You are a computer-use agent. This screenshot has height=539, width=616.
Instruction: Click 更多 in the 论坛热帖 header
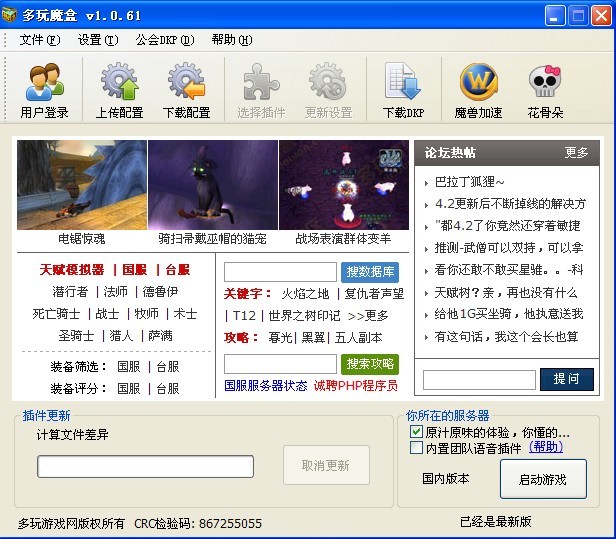576,152
